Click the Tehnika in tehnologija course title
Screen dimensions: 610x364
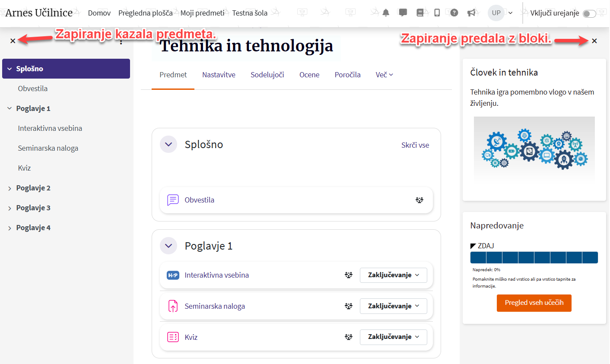tap(246, 45)
